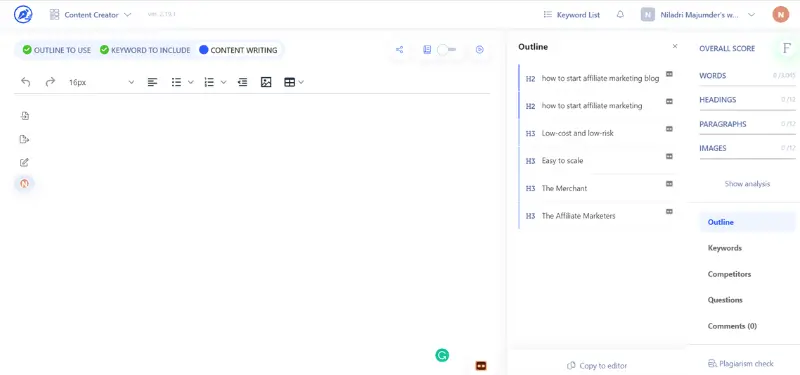Select 'The Merchant' outline item
The width and height of the screenshot is (800, 375).
[x=564, y=188]
